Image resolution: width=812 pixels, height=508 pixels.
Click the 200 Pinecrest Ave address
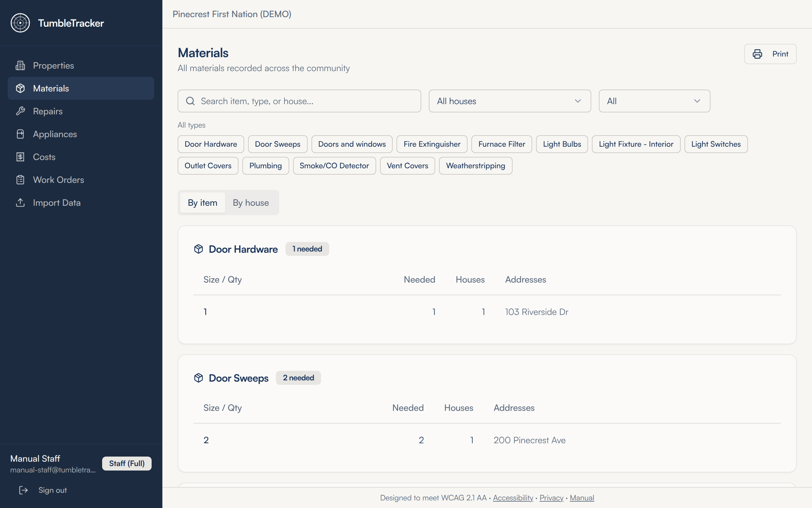coord(529,440)
